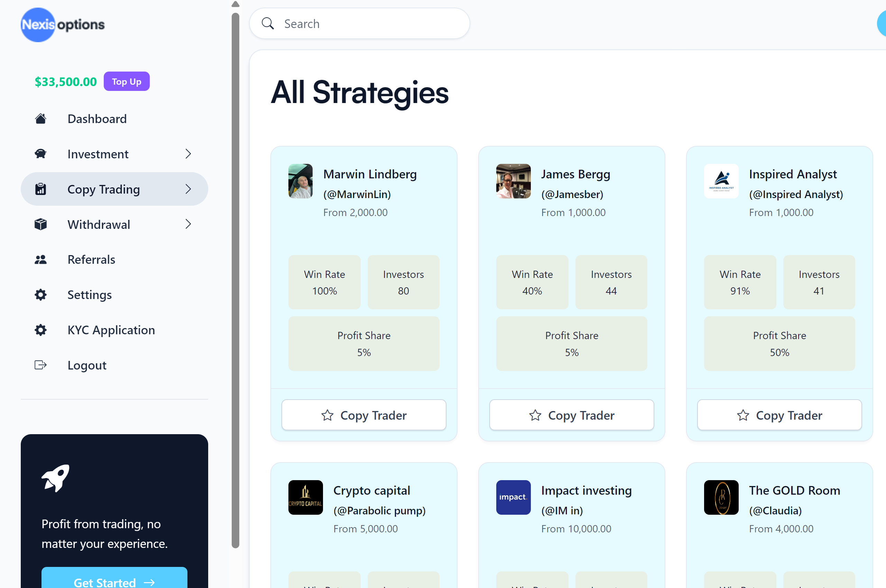
Task: Expand the Copy Trading submenu chevron
Action: click(188, 189)
